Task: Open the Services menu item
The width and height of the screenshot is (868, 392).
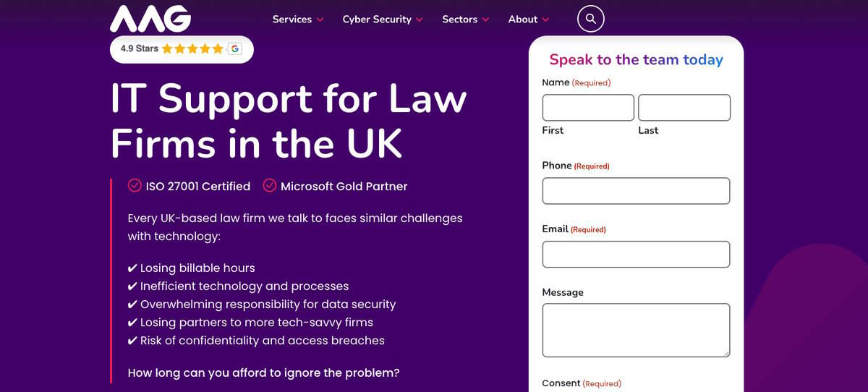Action: click(x=292, y=20)
